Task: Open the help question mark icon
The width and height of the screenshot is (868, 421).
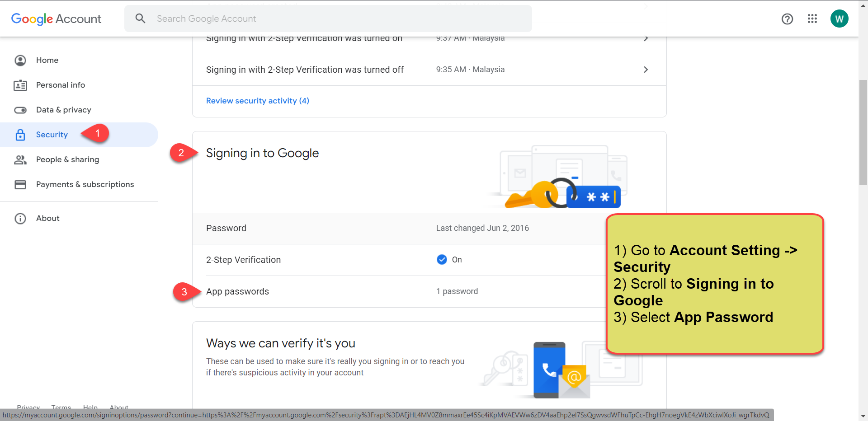Action: click(x=787, y=19)
